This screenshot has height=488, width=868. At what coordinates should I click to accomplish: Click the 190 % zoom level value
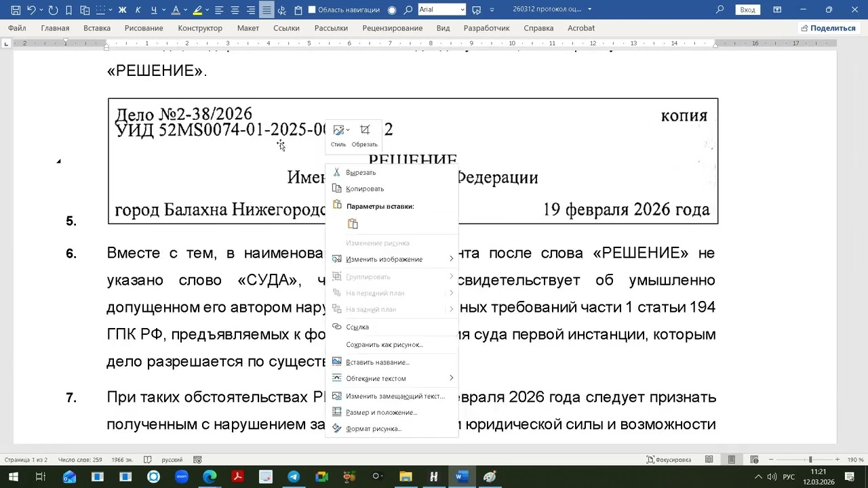point(854,460)
